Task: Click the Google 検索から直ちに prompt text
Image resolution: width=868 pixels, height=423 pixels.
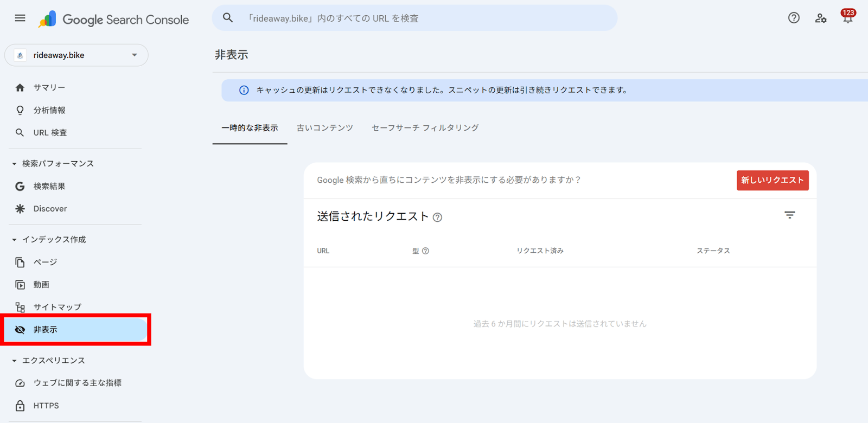Action: [x=449, y=180]
